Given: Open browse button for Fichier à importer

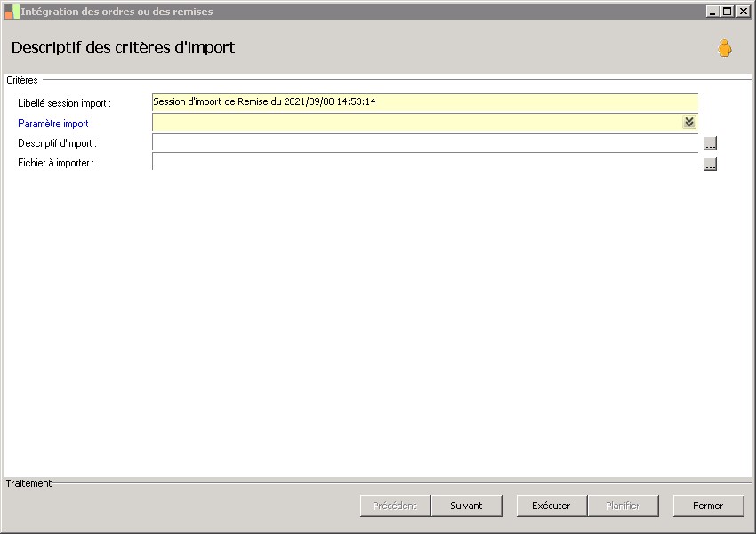Looking at the screenshot, I should [x=710, y=164].
